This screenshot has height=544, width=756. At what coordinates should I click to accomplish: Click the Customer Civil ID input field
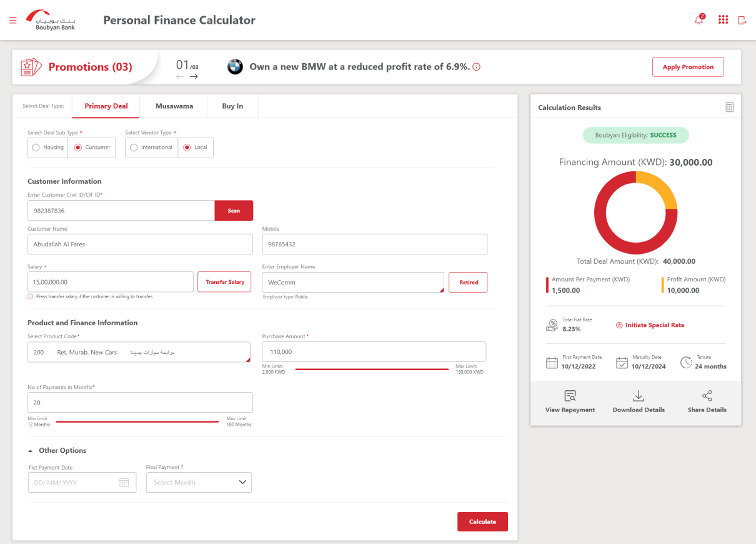(121, 211)
